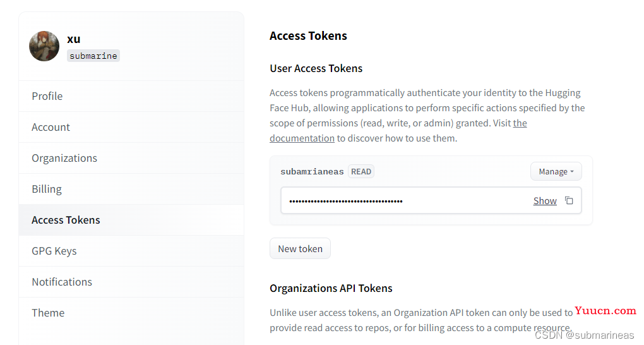Click the xu profile avatar
The width and height of the screenshot is (644, 345).
pos(44,46)
